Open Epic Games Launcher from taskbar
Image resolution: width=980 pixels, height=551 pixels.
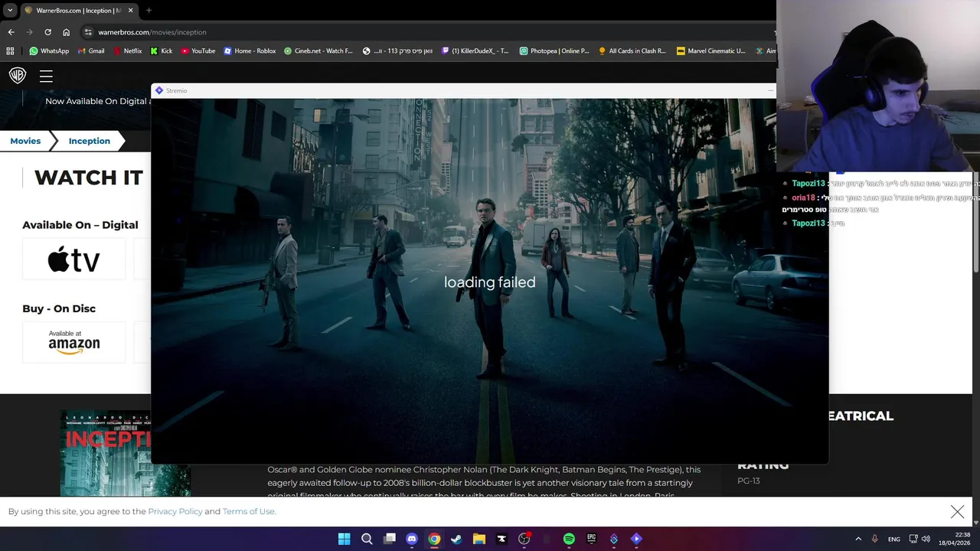pos(591,539)
